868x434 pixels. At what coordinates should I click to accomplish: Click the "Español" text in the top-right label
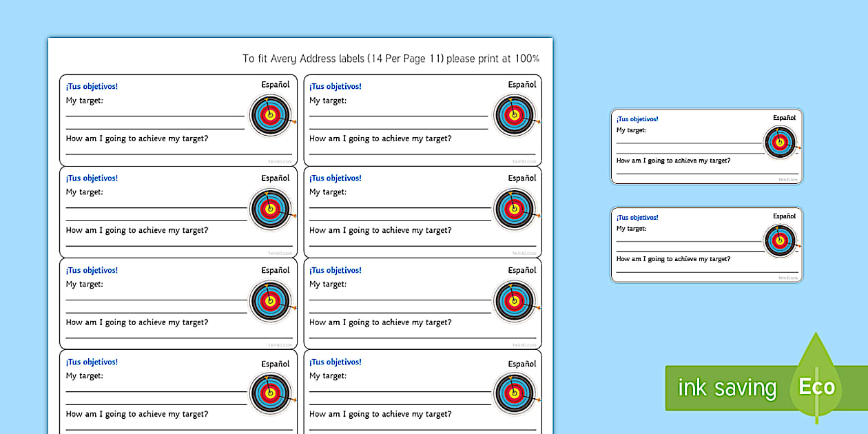pos(522,85)
